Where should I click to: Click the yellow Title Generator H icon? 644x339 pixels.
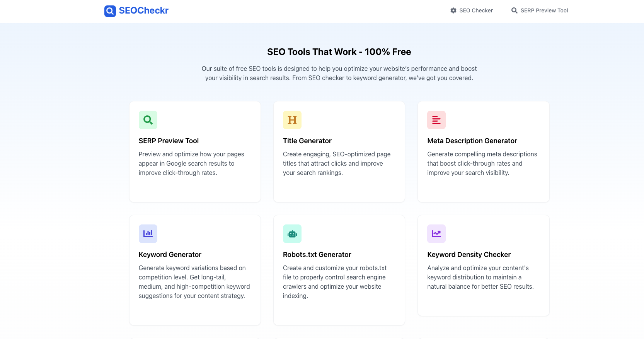(292, 120)
